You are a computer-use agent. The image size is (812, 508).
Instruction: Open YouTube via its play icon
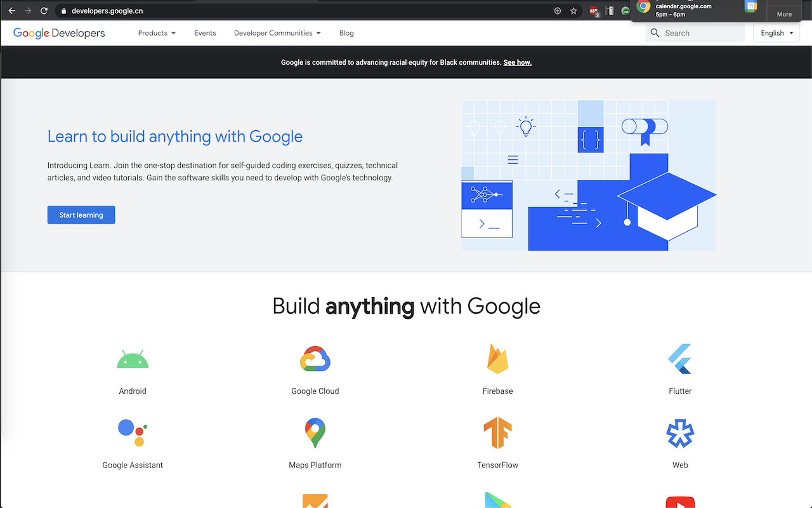[x=680, y=502]
